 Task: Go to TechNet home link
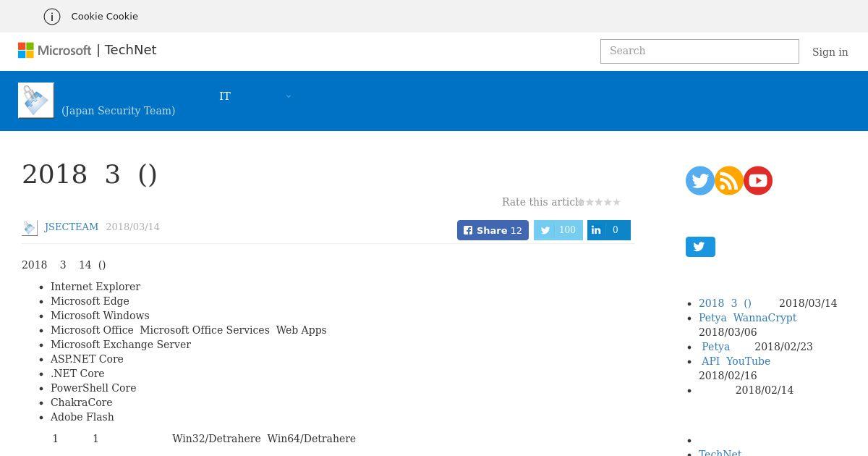(130, 50)
